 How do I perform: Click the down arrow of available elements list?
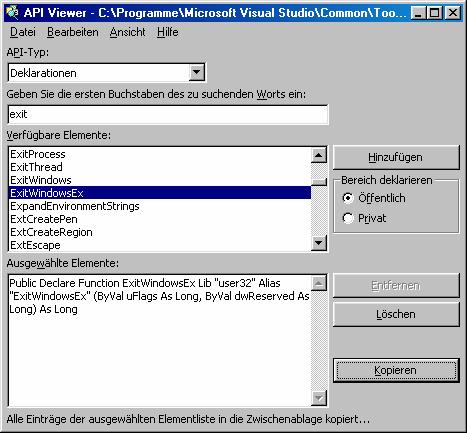319,243
